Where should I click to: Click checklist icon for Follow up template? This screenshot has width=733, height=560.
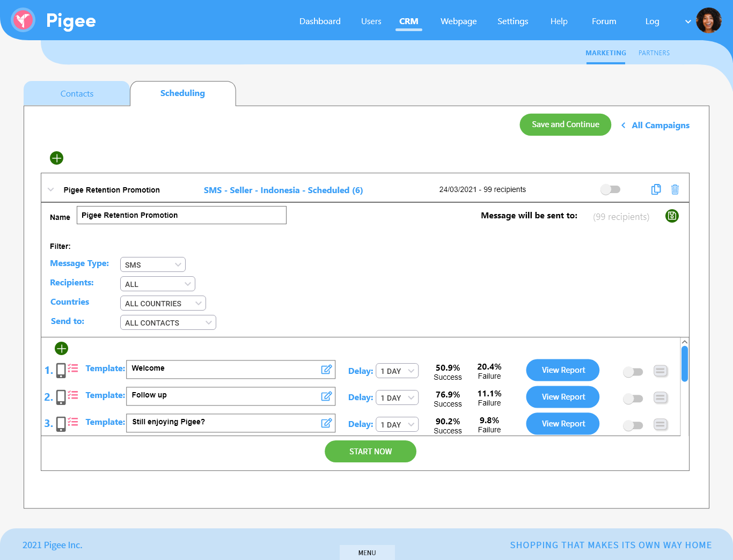[73, 395]
